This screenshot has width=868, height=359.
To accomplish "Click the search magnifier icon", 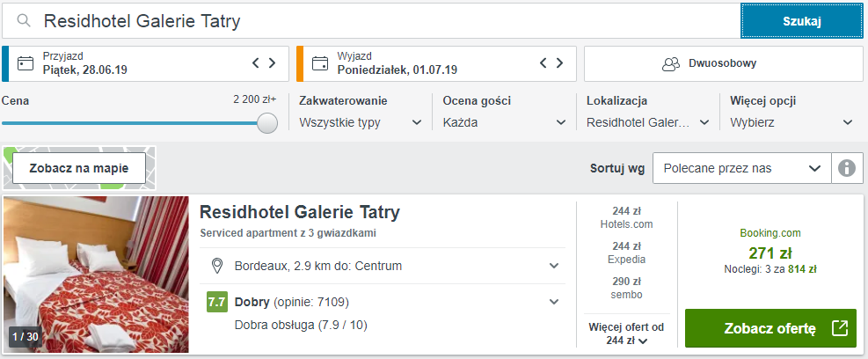I will click(x=23, y=21).
